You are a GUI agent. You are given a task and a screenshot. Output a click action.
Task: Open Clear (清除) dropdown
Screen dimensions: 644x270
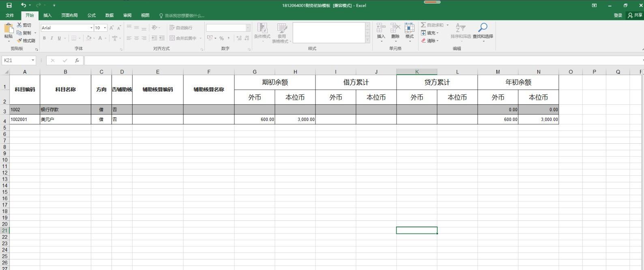430,41
